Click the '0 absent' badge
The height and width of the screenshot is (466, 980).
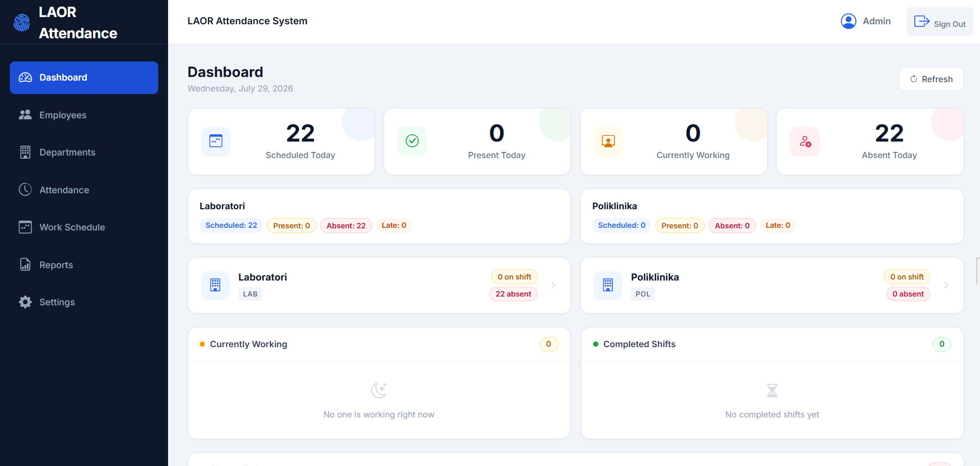pyautogui.click(x=908, y=294)
